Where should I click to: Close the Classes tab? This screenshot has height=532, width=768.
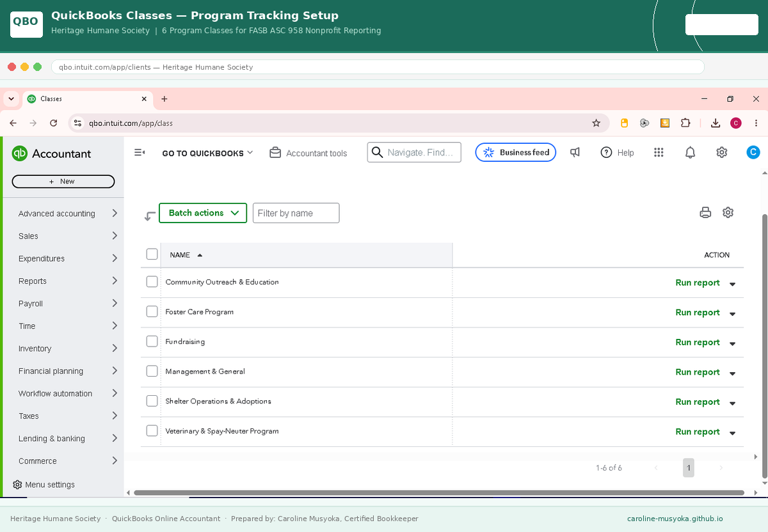(144, 98)
